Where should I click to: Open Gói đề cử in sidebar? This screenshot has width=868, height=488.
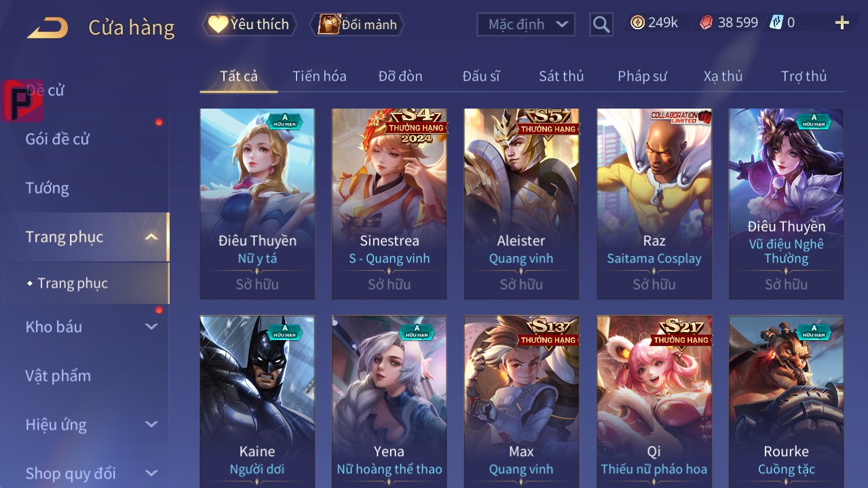(x=58, y=139)
